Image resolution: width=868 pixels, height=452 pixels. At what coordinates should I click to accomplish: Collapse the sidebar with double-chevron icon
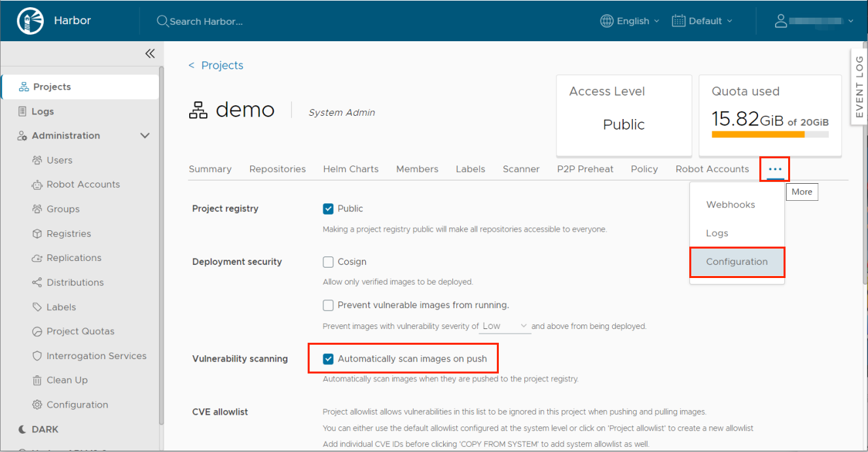click(x=150, y=54)
